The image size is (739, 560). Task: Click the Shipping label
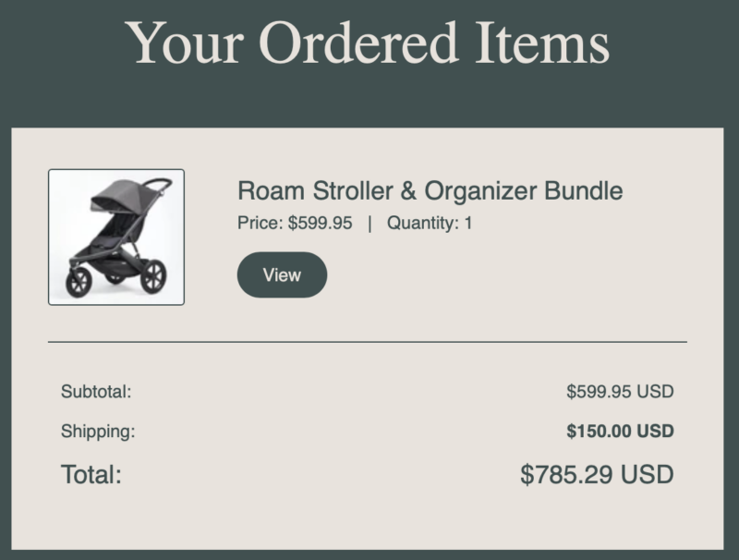(98, 431)
